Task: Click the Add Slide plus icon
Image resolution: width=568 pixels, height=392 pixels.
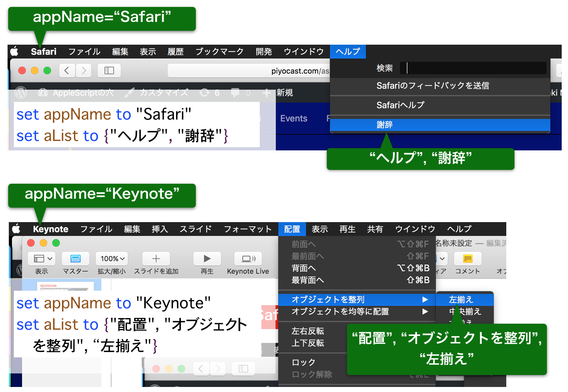Action: click(x=156, y=259)
